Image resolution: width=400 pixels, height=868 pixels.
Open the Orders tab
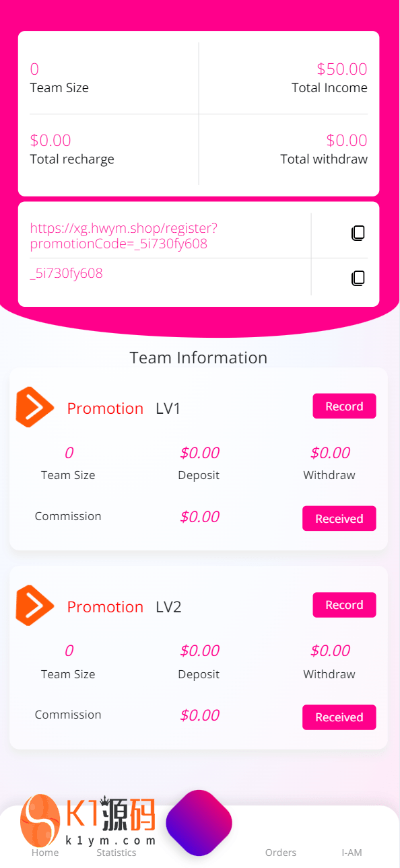[x=281, y=853]
